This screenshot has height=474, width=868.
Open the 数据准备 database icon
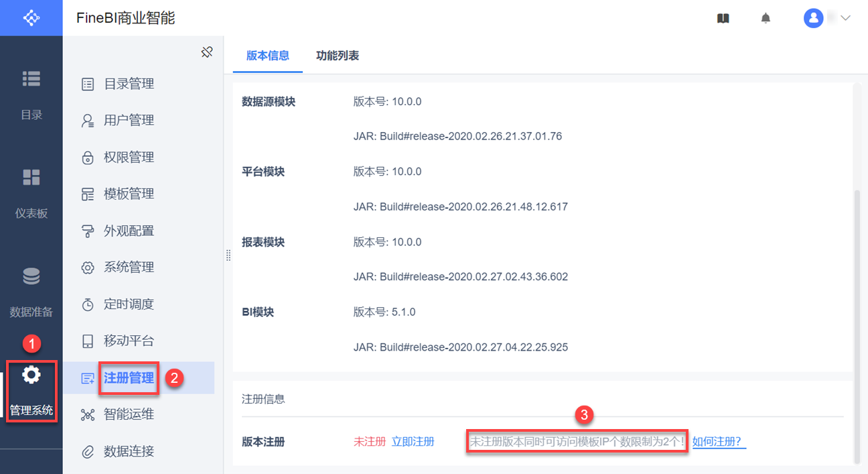pyautogui.click(x=31, y=276)
